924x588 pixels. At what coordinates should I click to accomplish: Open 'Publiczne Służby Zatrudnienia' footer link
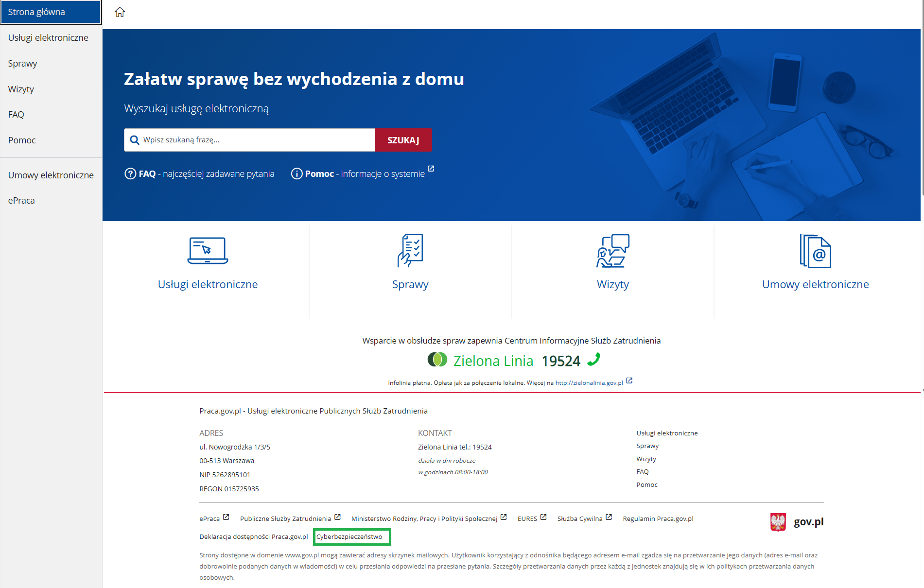(285, 519)
